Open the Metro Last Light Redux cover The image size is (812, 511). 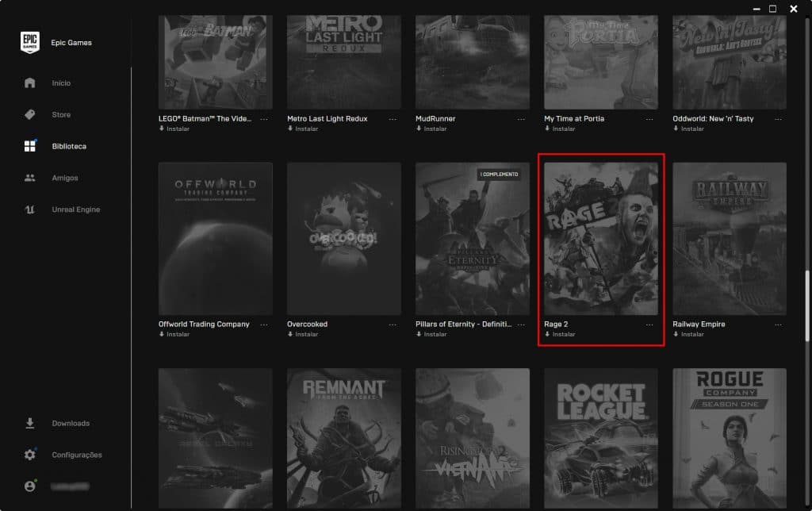click(344, 62)
